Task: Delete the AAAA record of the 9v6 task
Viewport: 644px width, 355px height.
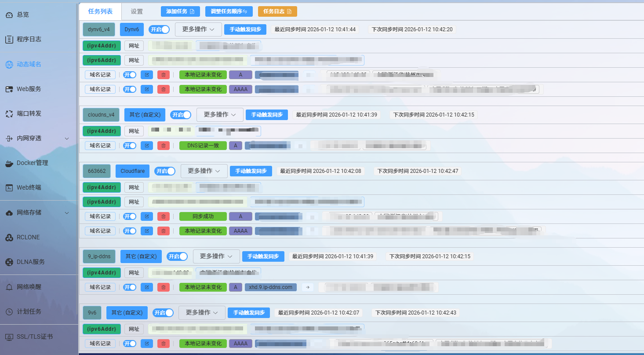Action: tap(163, 343)
